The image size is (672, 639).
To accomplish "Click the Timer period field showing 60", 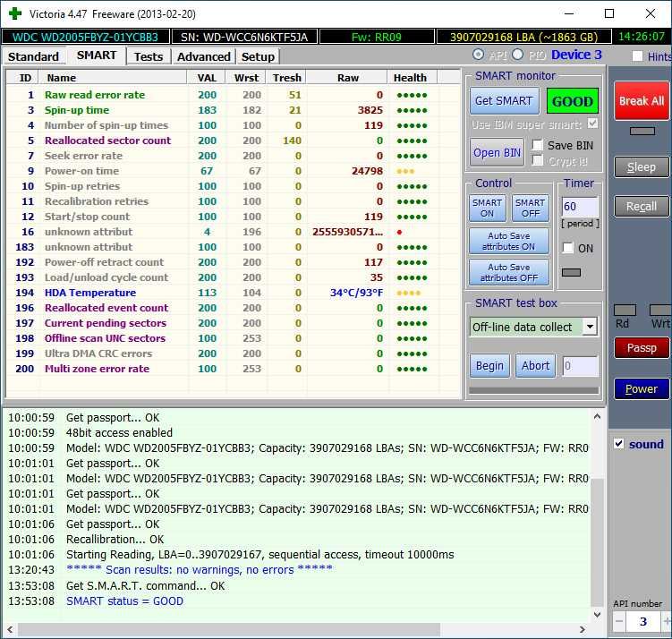I will click(x=579, y=207).
